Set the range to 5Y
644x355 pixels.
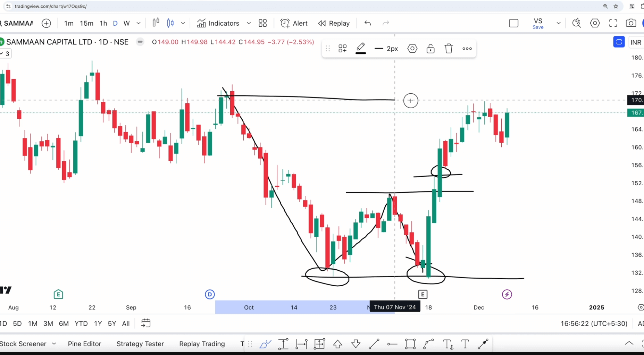coord(112,323)
